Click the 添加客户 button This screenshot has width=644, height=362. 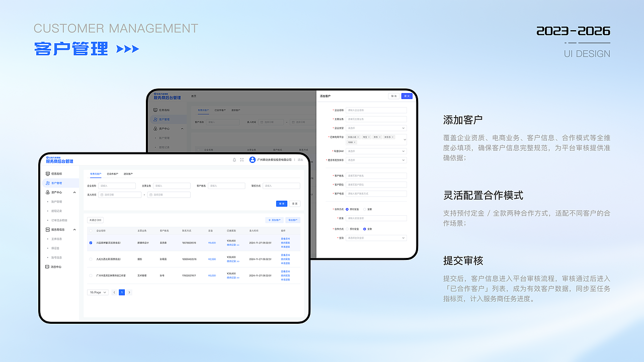[x=274, y=220]
